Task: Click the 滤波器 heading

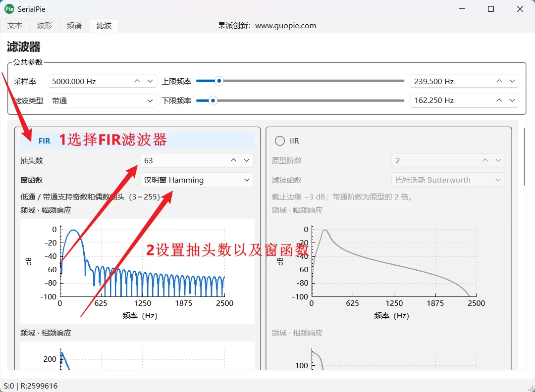Action: [x=24, y=47]
